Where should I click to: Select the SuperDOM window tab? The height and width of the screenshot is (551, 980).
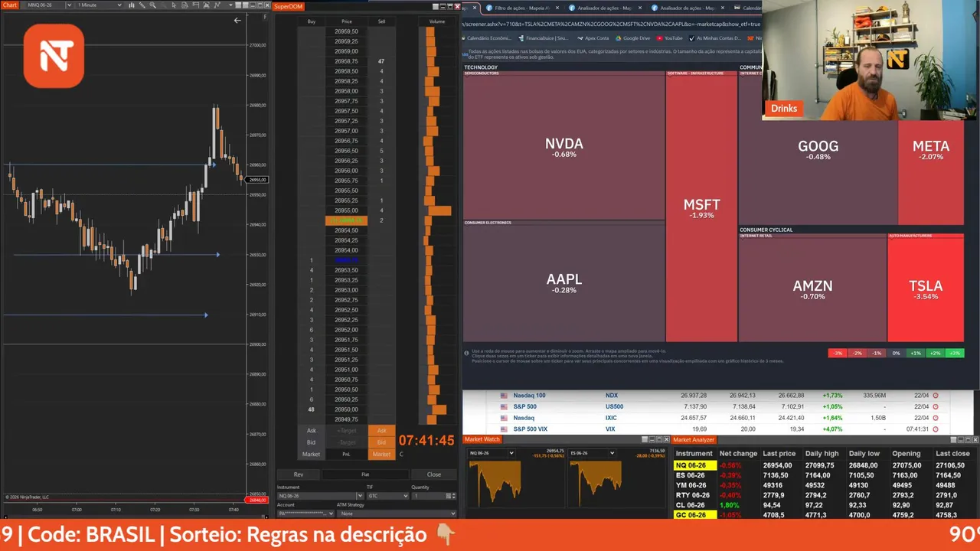point(289,6)
